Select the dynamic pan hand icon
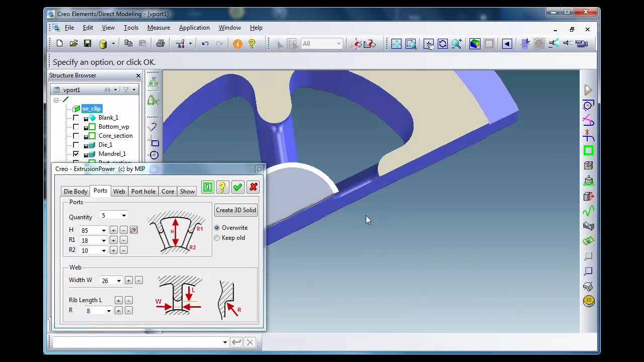 pos(428,44)
